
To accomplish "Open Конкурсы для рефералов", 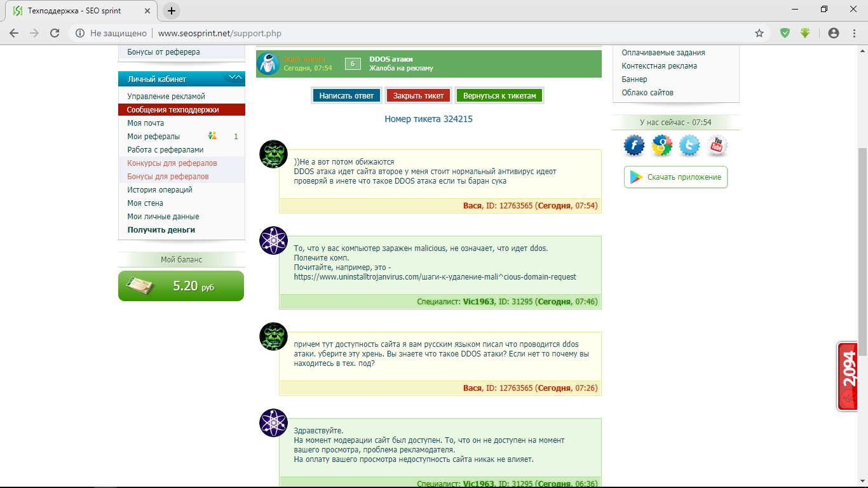I will tap(172, 163).
